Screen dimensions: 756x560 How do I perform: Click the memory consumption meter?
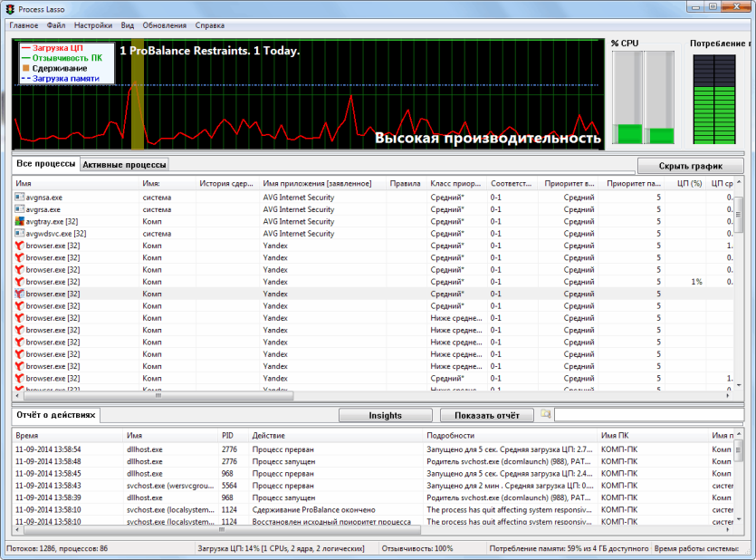point(714,99)
